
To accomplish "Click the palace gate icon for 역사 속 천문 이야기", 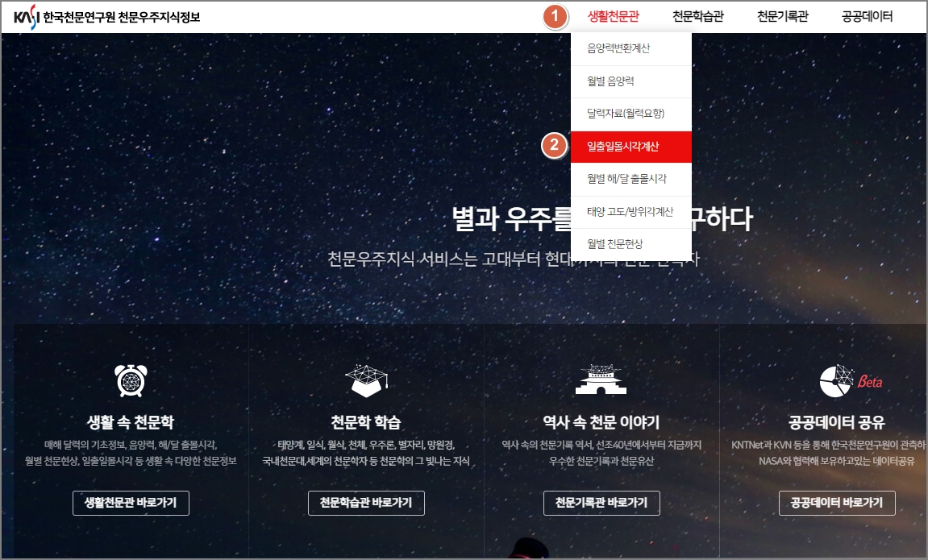I will pos(601,380).
